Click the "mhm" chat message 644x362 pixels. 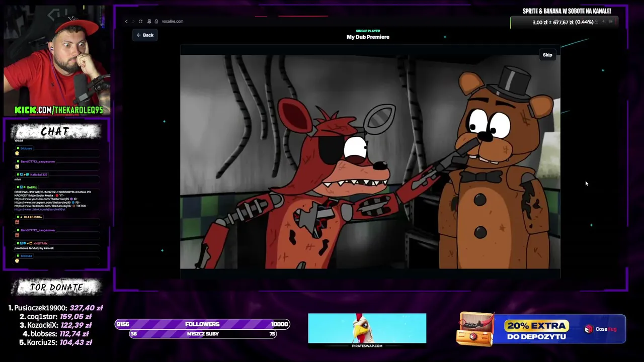18,179
